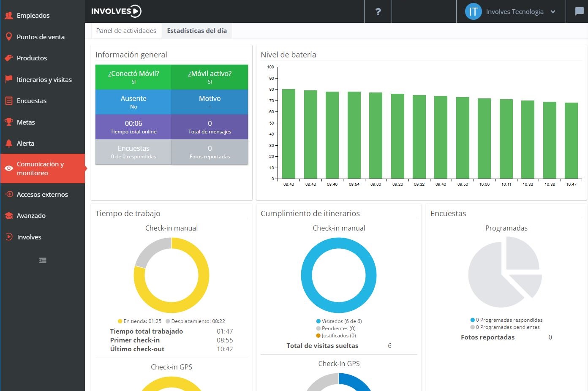Open the Metas menu
588x391 pixels.
tap(42, 122)
